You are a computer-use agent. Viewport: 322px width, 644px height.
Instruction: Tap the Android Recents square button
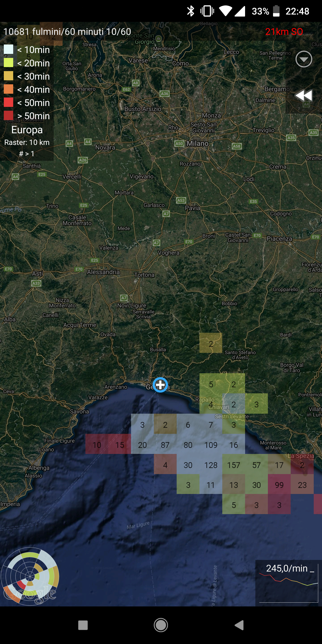[83, 625]
